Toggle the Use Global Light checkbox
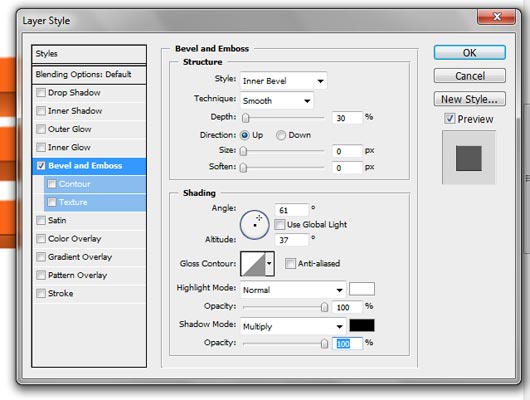This screenshot has height=400, width=530. point(279,225)
